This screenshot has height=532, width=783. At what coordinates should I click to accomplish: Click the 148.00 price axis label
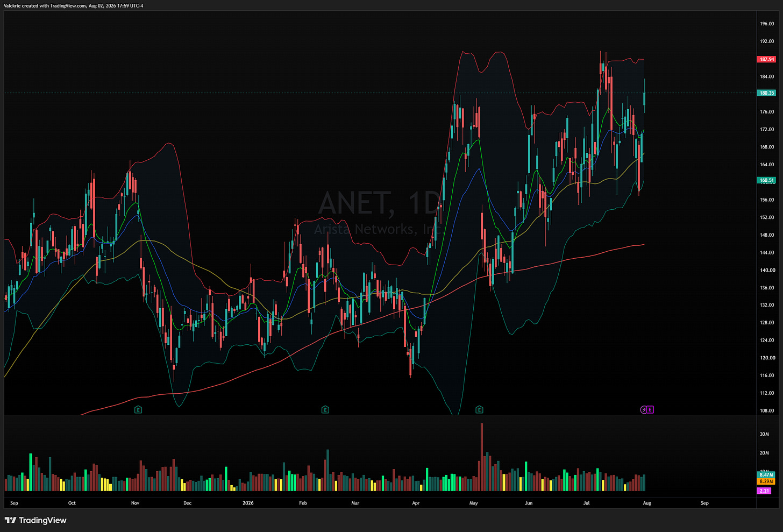coord(767,235)
